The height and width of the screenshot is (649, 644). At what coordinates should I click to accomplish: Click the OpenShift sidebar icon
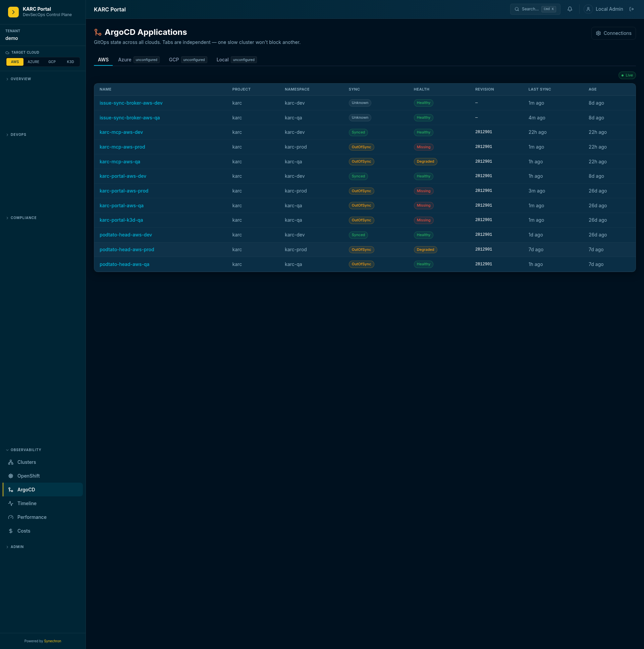click(x=11, y=476)
